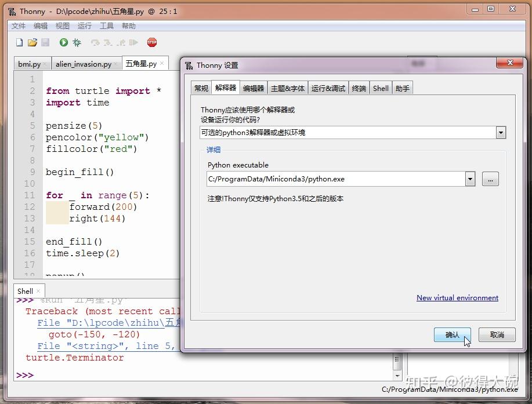
Task: Create a new file in Thonny
Action: [19, 42]
